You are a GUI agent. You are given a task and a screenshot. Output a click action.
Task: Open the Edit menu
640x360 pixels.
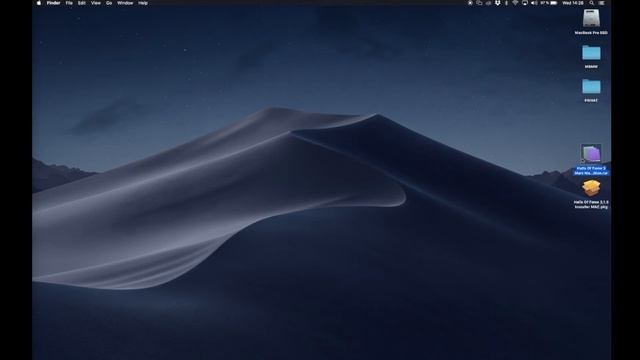(82, 3)
